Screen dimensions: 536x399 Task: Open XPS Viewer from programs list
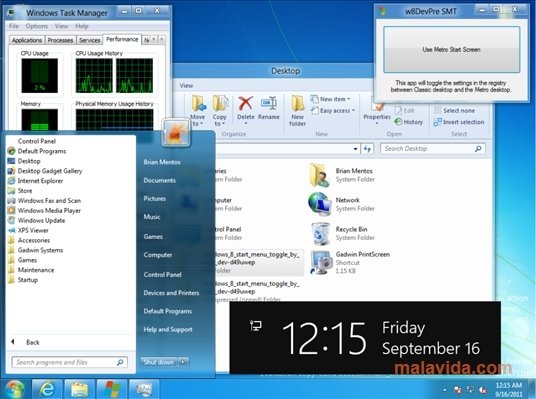coord(28,230)
